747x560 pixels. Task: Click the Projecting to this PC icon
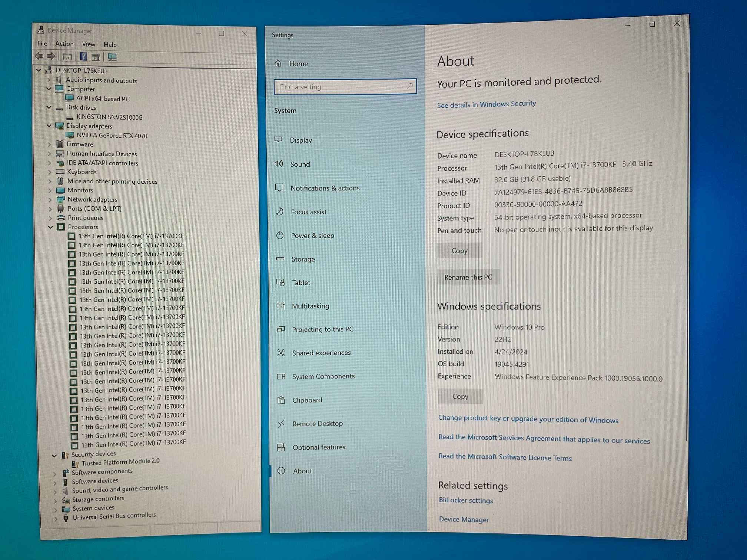click(x=281, y=329)
